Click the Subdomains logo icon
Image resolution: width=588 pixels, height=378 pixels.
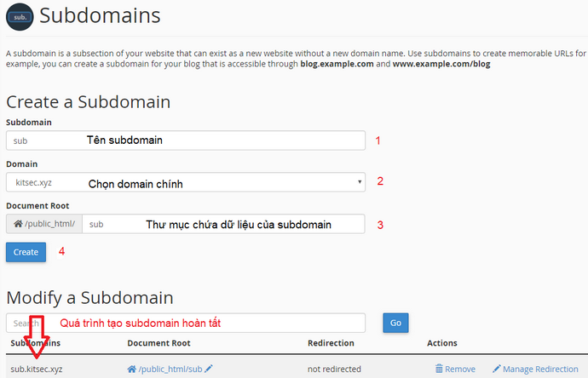tap(19, 18)
